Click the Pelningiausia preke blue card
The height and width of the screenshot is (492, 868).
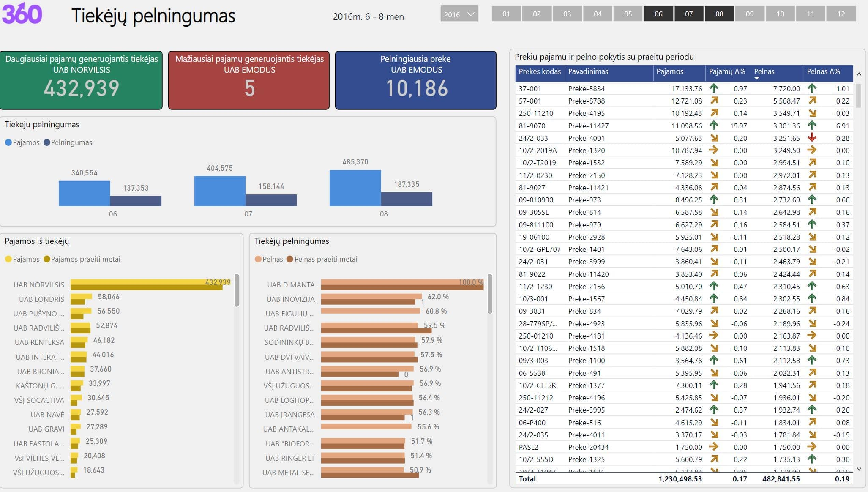pyautogui.click(x=415, y=80)
